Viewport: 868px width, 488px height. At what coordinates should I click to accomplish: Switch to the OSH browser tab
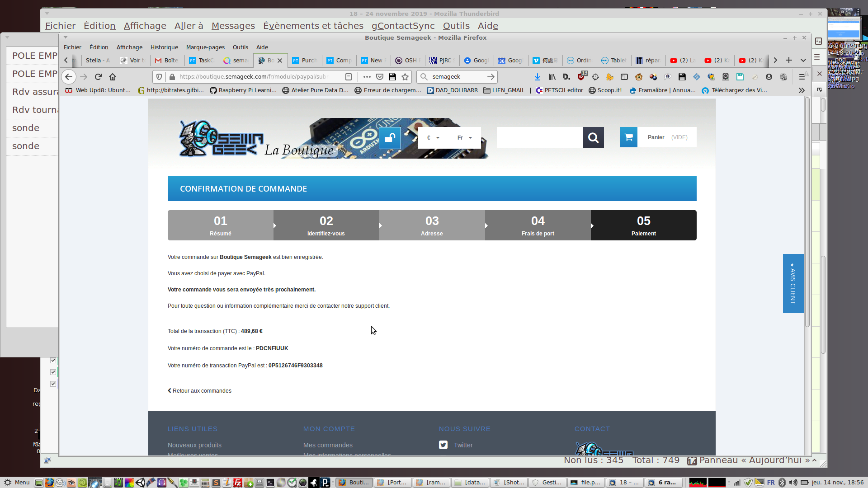pos(407,60)
